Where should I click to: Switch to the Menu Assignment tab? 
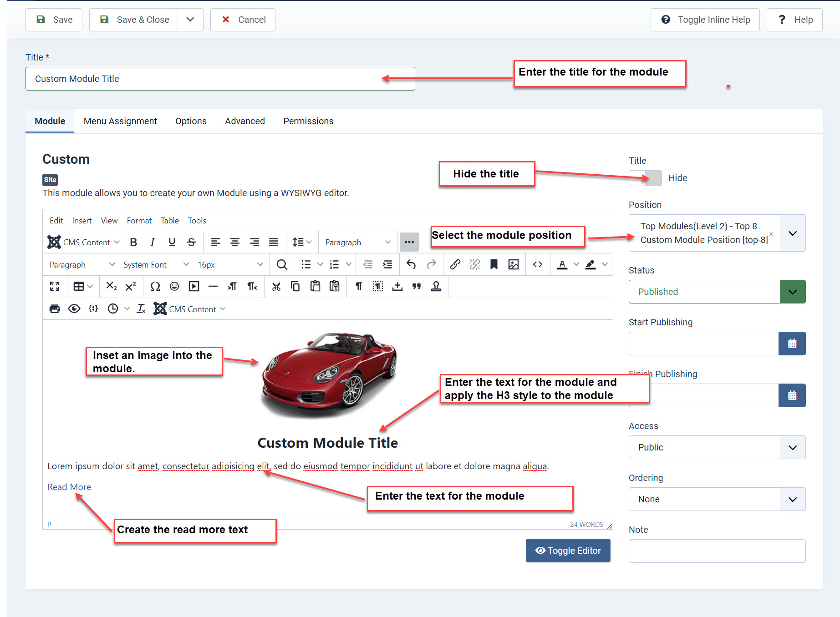(x=120, y=121)
